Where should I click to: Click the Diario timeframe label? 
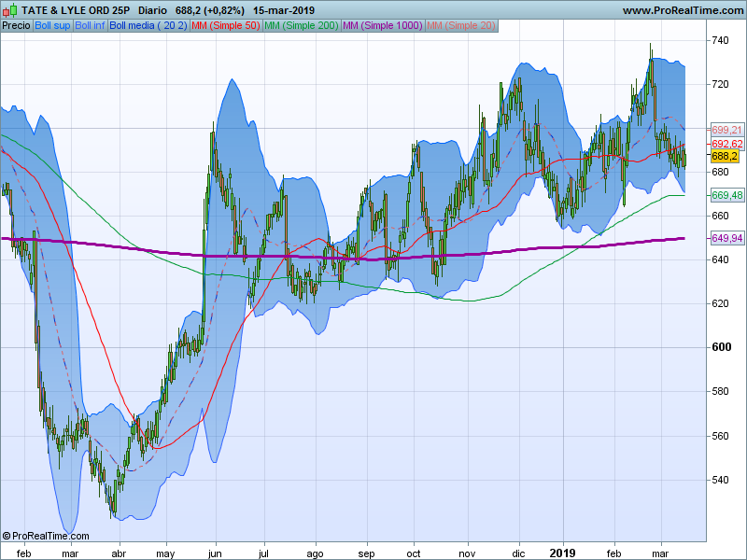point(152,10)
